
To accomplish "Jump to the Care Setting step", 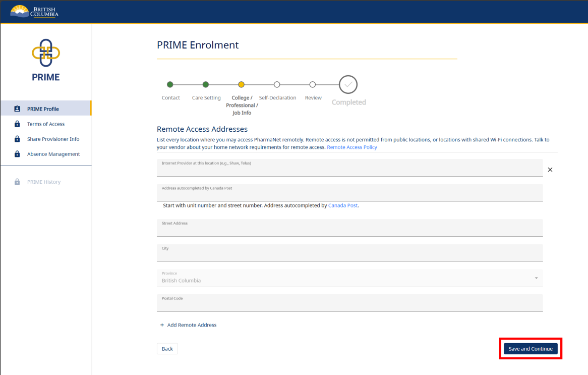I will pyautogui.click(x=206, y=85).
